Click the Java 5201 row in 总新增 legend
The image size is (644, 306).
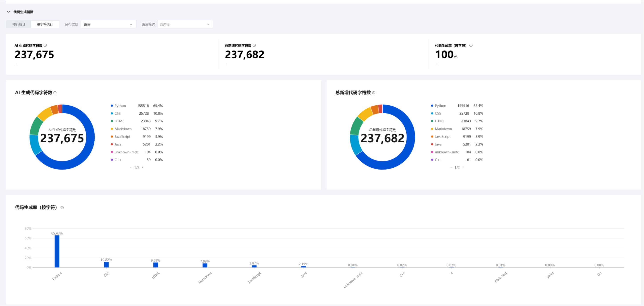coord(457,144)
